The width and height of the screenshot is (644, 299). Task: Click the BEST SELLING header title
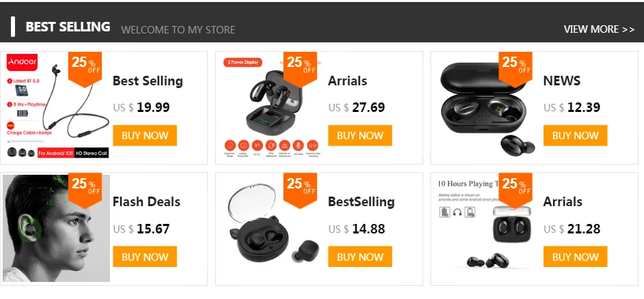pos(68,27)
